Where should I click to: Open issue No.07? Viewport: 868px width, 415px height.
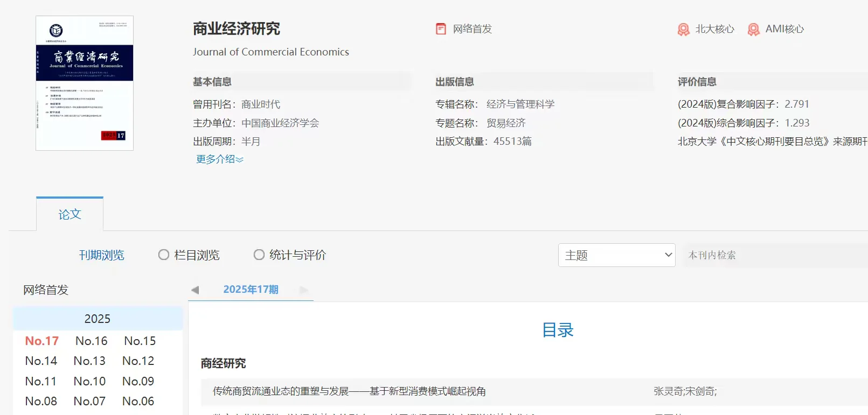(x=90, y=401)
